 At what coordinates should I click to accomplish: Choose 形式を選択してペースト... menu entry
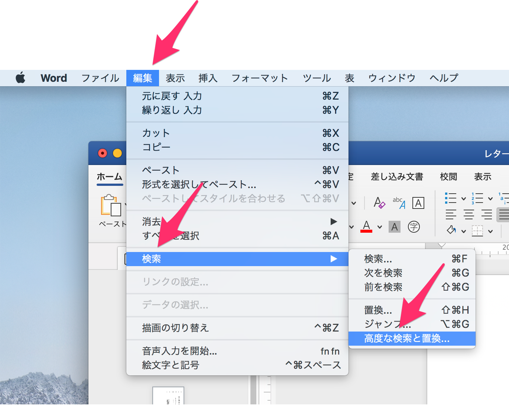coord(237,184)
